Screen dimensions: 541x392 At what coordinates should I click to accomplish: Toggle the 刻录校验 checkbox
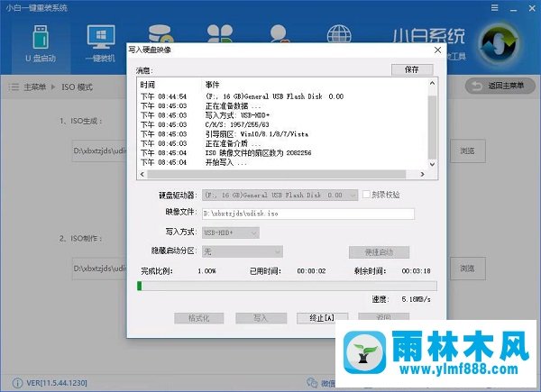(x=366, y=195)
